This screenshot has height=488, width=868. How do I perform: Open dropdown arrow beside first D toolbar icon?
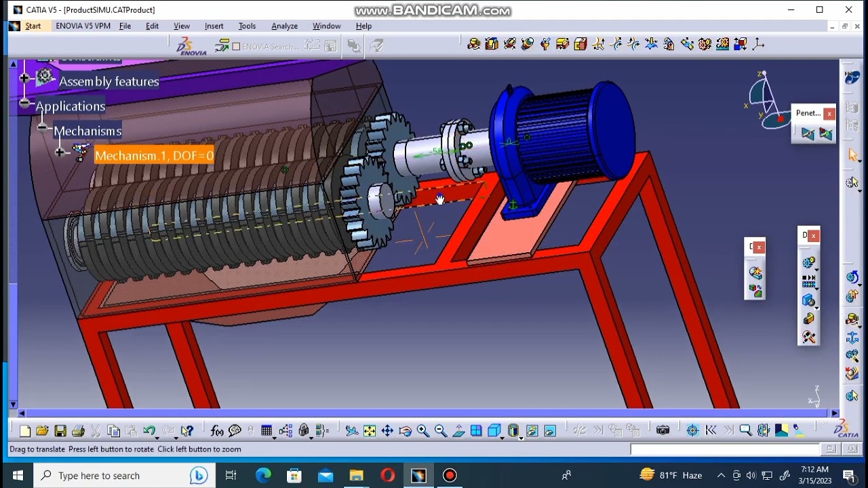(x=816, y=268)
